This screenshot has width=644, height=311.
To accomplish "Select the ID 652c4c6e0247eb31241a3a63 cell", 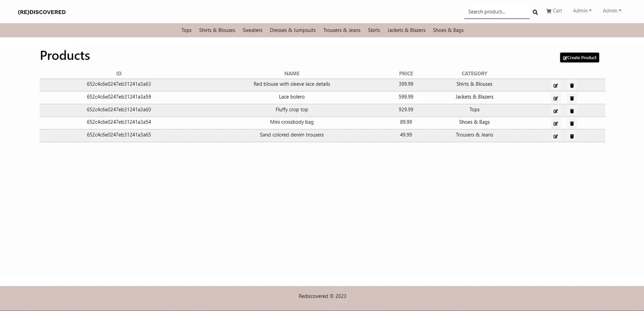I will [x=119, y=84].
